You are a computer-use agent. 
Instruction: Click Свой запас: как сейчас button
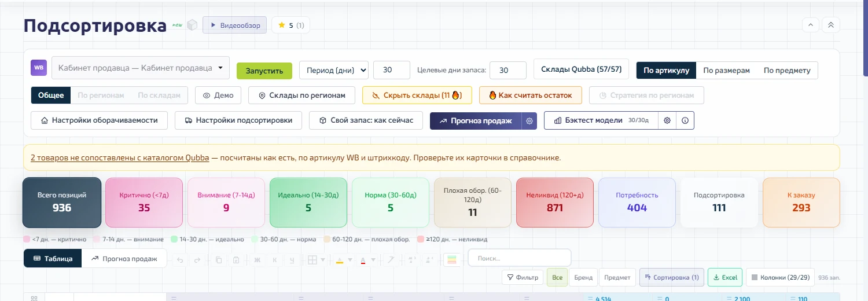366,120
